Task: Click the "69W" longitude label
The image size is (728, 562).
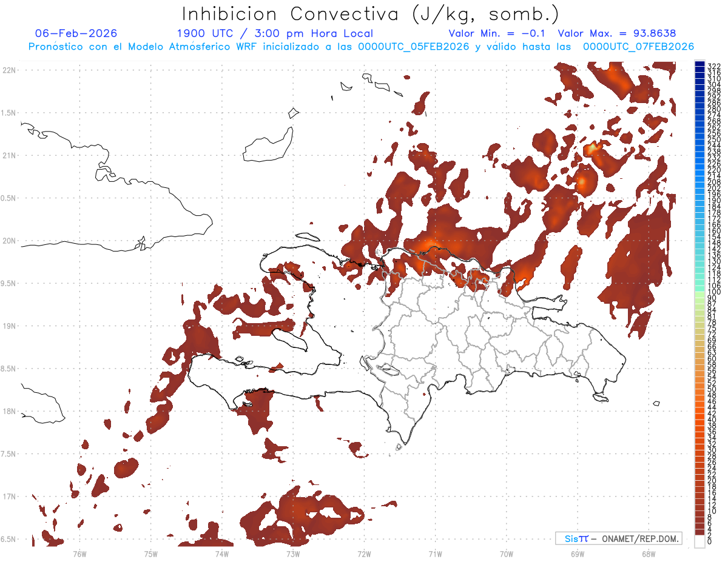Action: click(577, 553)
